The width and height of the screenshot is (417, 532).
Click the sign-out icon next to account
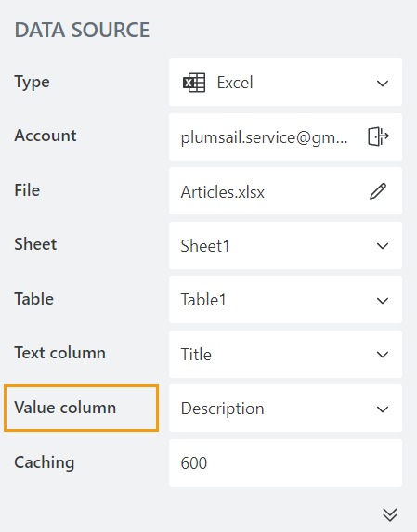378,136
